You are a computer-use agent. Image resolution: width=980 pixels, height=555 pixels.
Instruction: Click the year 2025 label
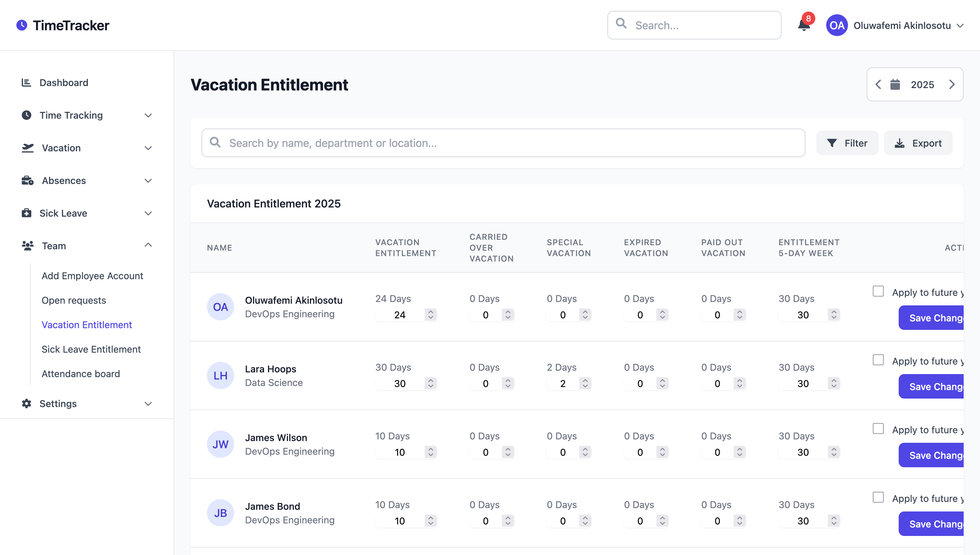click(x=922, y=85)
